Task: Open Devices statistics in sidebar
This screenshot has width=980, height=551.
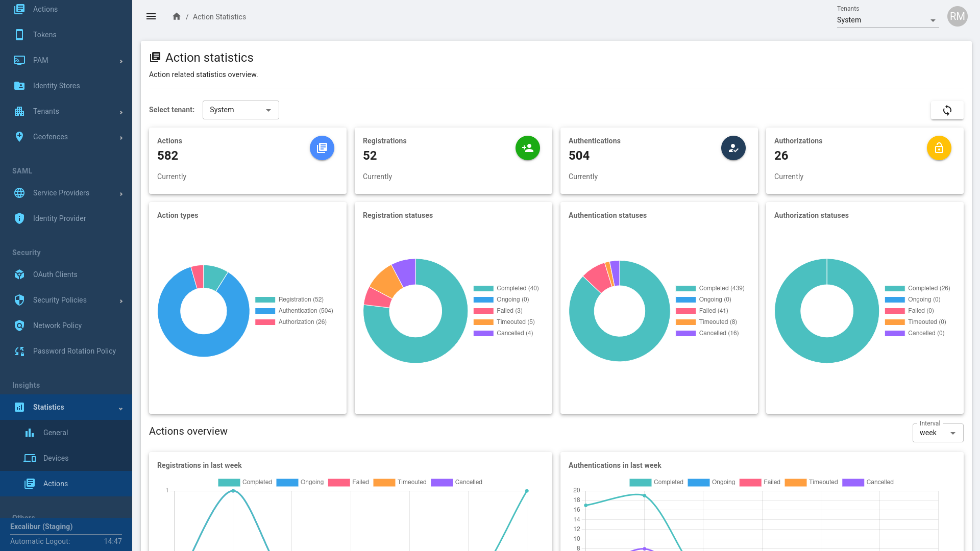Action: 56,458
